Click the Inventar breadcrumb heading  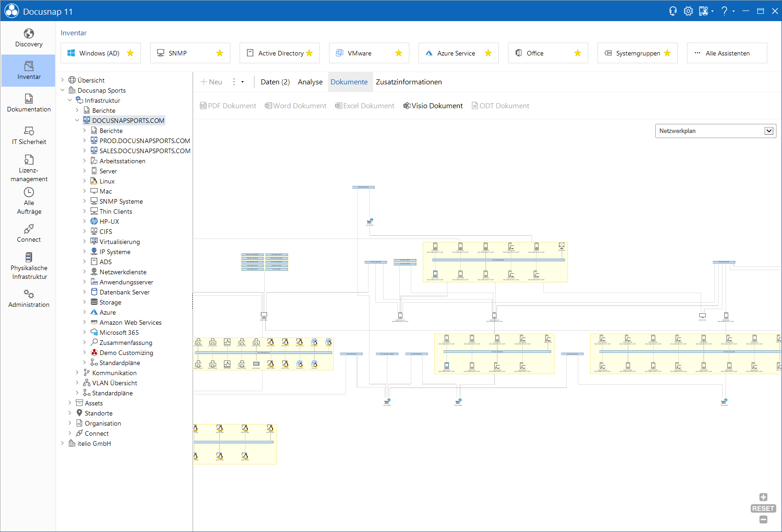click(73, 33)
